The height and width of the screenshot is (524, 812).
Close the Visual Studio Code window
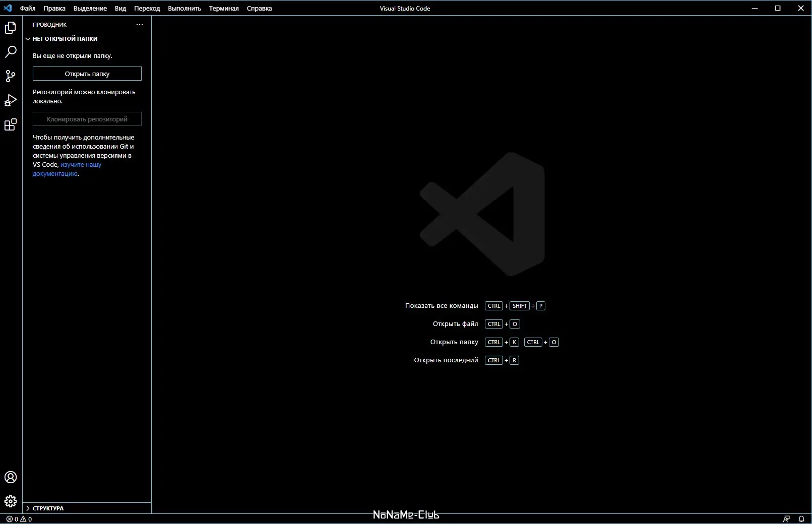click(801, 8)
